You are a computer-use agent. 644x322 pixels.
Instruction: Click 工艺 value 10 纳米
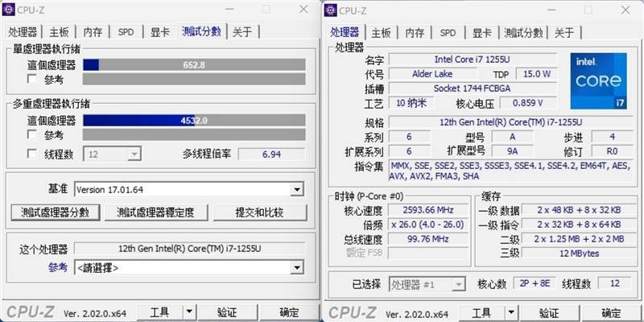pos(411,103)
